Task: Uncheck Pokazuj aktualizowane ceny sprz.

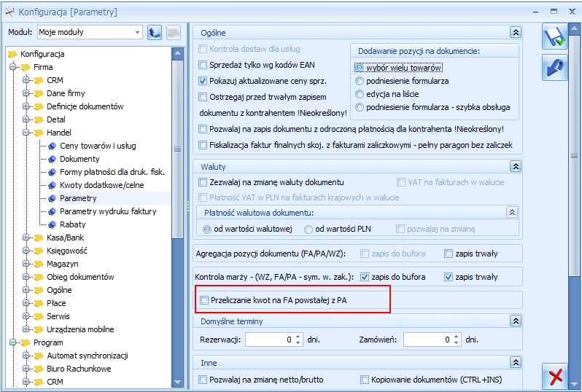Action: pos(203,81)
